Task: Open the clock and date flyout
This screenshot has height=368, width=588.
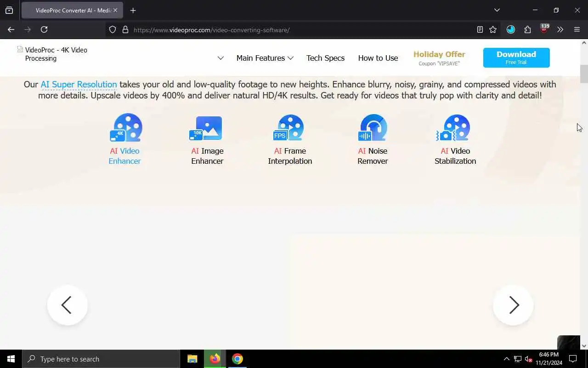Action: 548,359
